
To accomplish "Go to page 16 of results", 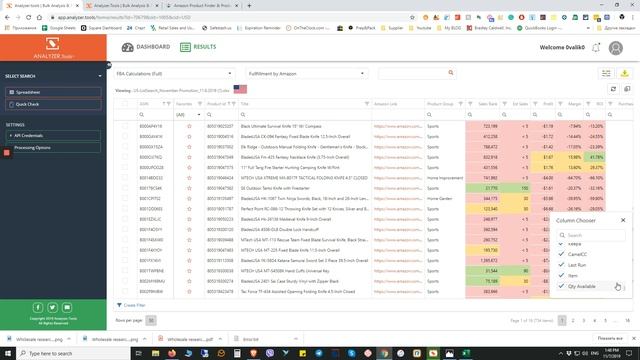I will click(627, 321).
